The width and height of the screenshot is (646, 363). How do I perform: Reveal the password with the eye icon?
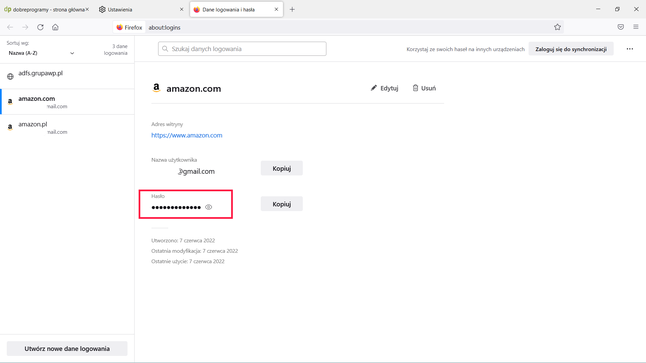tap(208, 207)
